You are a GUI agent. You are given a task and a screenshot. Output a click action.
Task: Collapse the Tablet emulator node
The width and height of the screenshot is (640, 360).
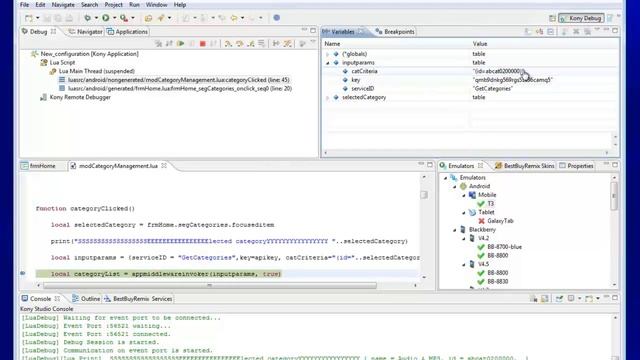pyautogui.click(x=464, y=213)
